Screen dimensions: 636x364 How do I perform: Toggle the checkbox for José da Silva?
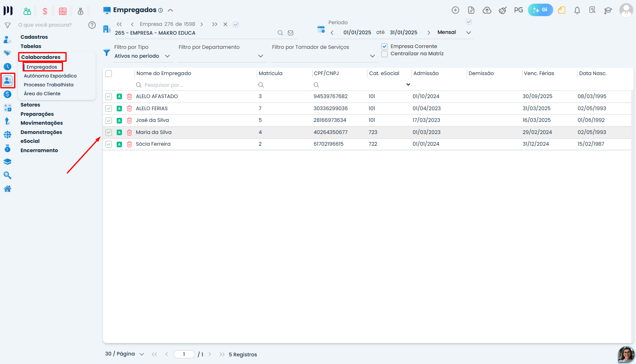coord(109,120)
